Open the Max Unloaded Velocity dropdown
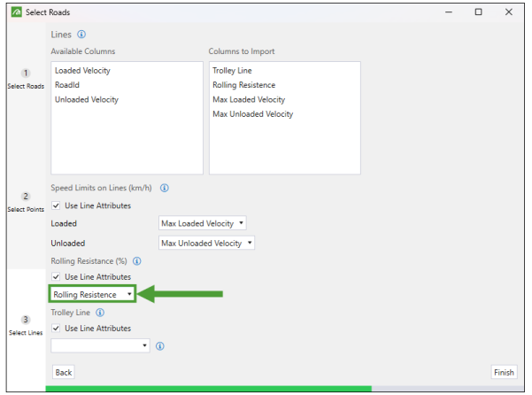This screenshot has height=395, width=532. pos(206,243)
